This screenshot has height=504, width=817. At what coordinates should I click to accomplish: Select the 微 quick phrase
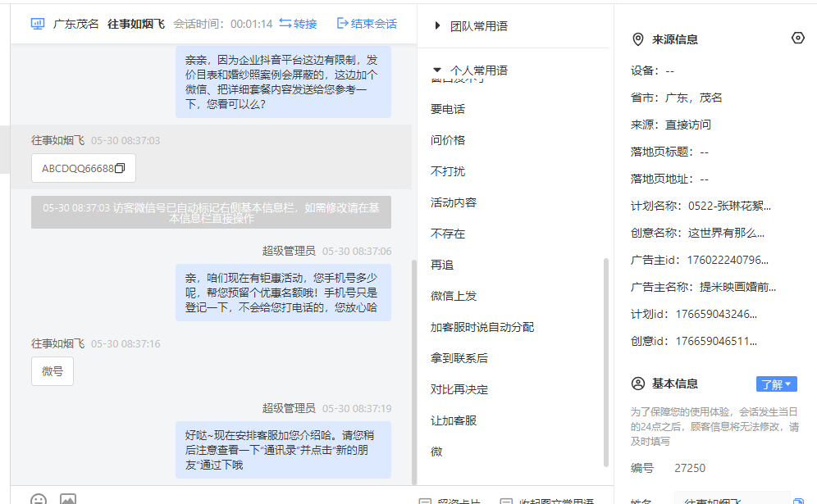(x=436, y=452)
